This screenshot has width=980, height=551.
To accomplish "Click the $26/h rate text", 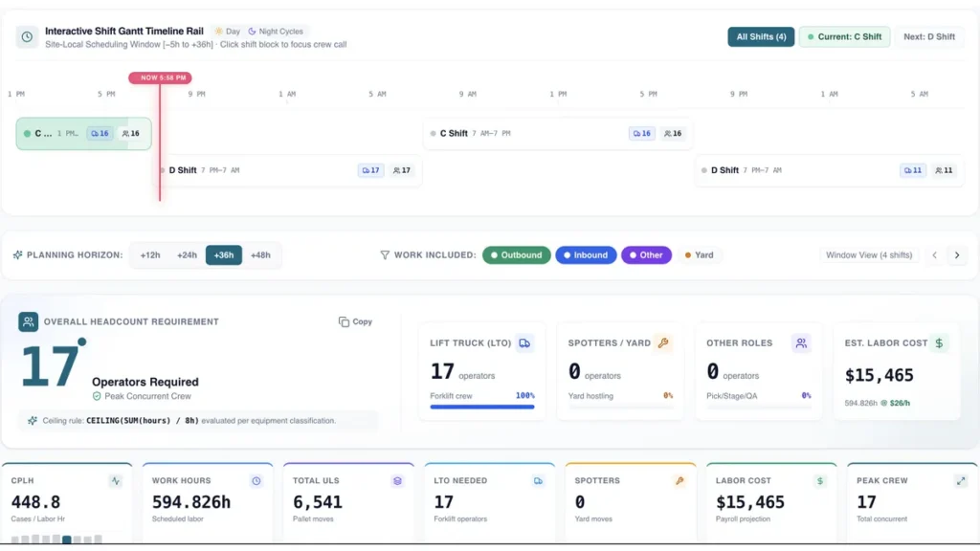I will click(900, 403).
